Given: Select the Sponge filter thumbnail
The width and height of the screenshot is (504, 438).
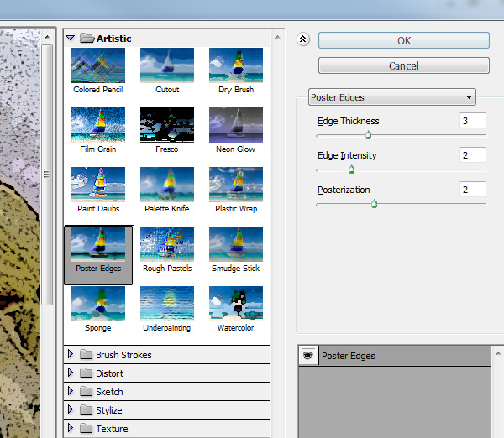Looking at the screenshot, I should pyautogui.click(x=98, y=304).
